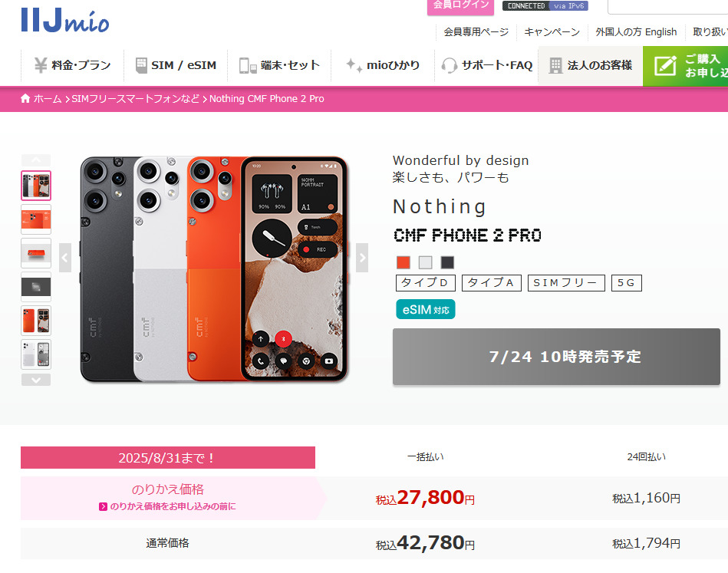Select the orange box packaging thumbnail
The image size is (728, 573).
coord(36,252)
